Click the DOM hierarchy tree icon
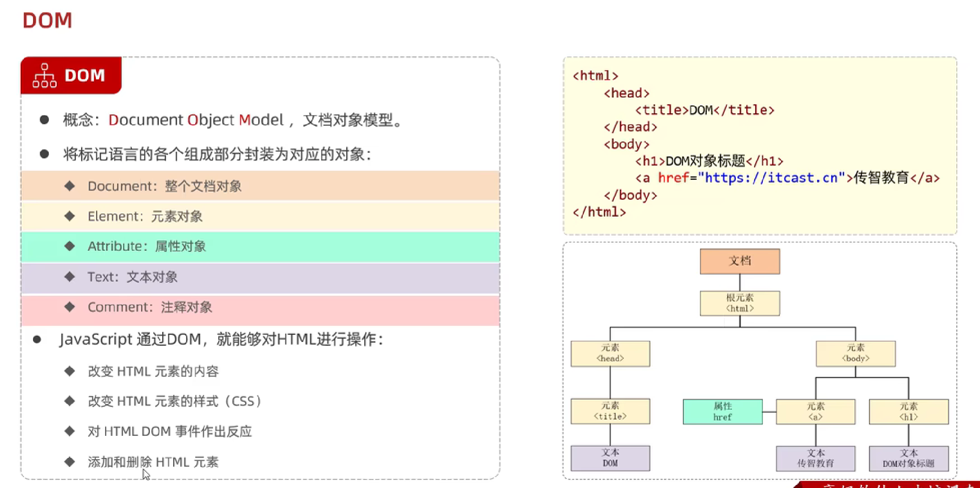The height and width of the screenshot is (488, 980). [45, 75]
